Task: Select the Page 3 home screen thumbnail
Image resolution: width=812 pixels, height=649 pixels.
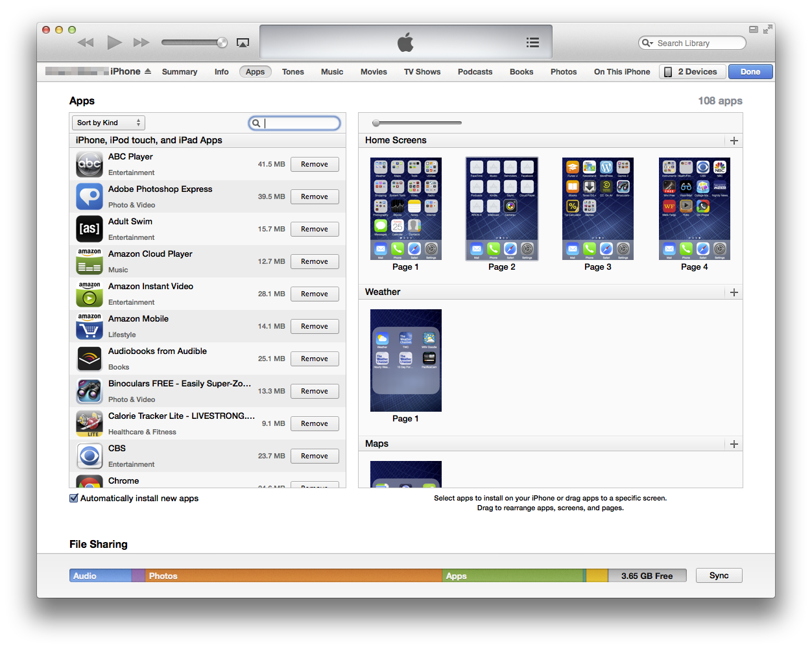Action: pyautogui.click(x=598, y=209)
